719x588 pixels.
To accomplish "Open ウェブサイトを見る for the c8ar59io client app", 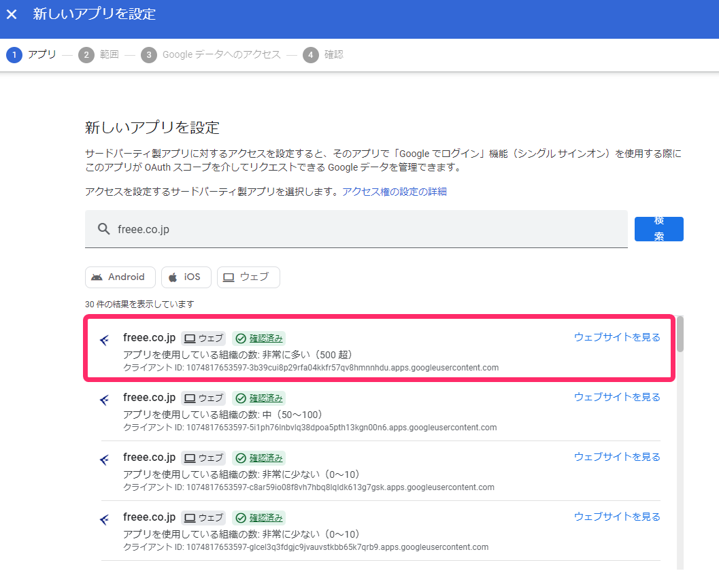I will 617,457.
